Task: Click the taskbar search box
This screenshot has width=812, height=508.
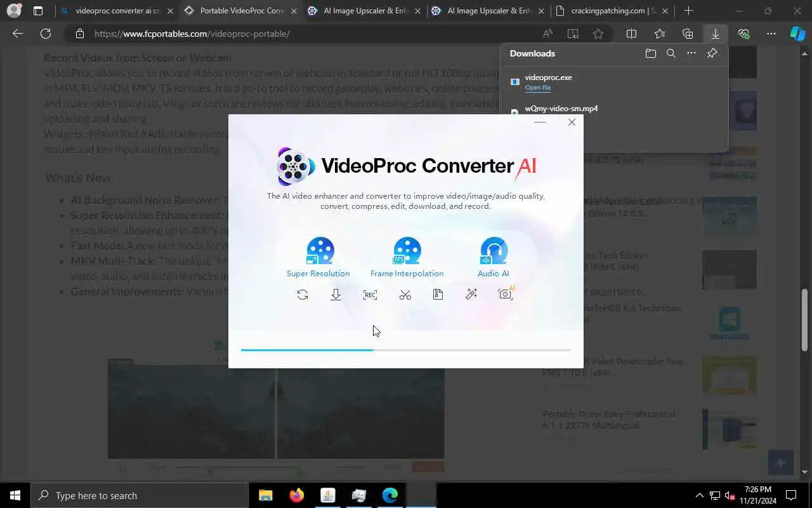Action: point(140,495)
